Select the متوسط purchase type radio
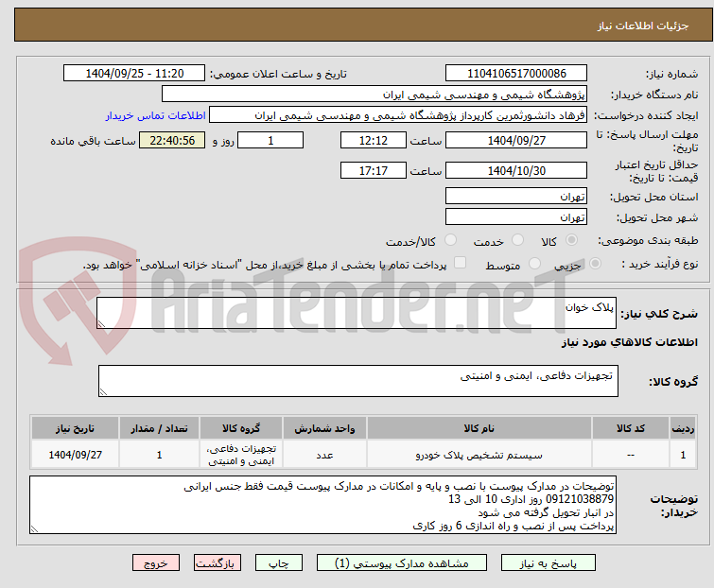Screen dimensions: 714x588 [534, 264]
